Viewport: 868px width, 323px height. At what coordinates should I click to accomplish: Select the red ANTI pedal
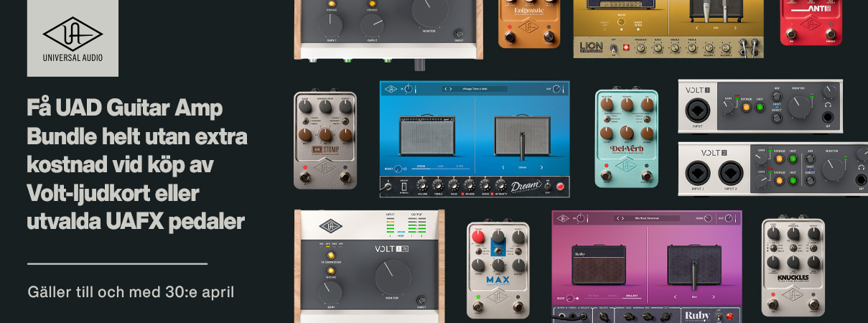pos(811,22)
